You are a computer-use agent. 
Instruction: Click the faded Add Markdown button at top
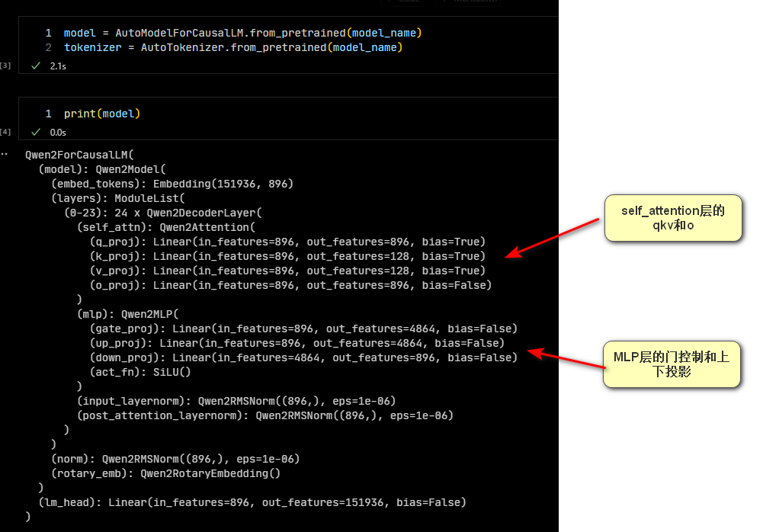468,2
